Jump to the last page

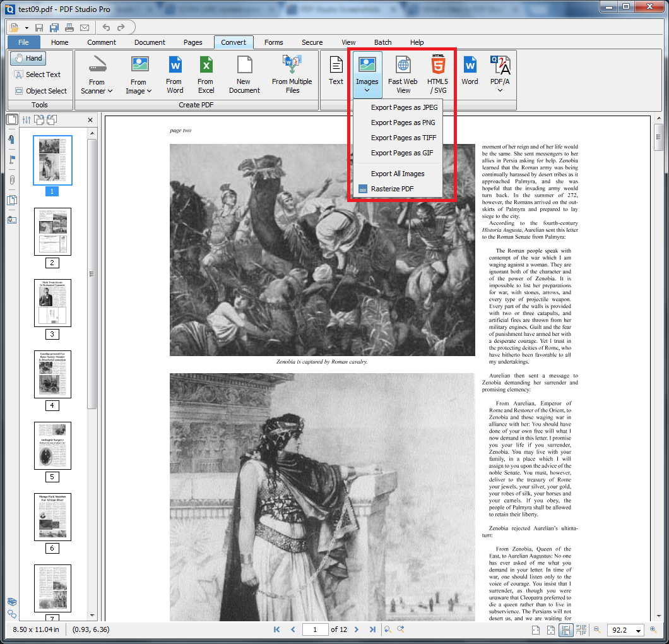372,629
